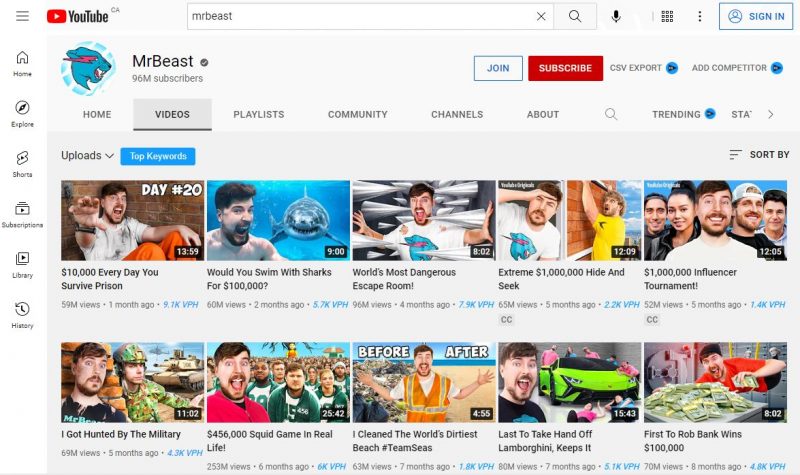Click the verified badge next to MrBeast
800x475 pixels.
[204, 63]
